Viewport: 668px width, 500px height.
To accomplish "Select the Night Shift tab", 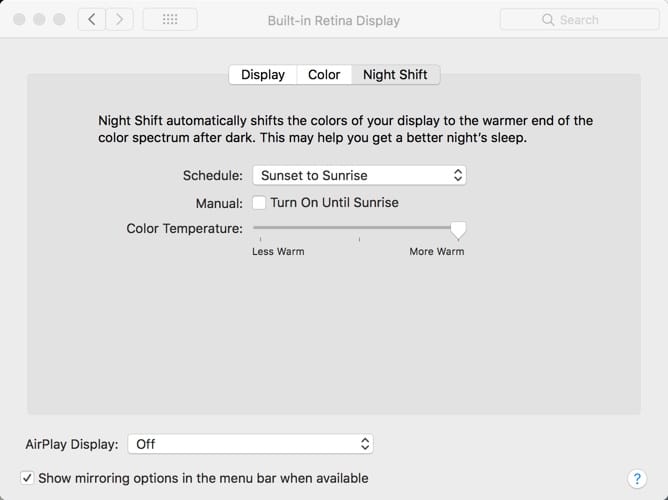I will click(x=395, y=75).
